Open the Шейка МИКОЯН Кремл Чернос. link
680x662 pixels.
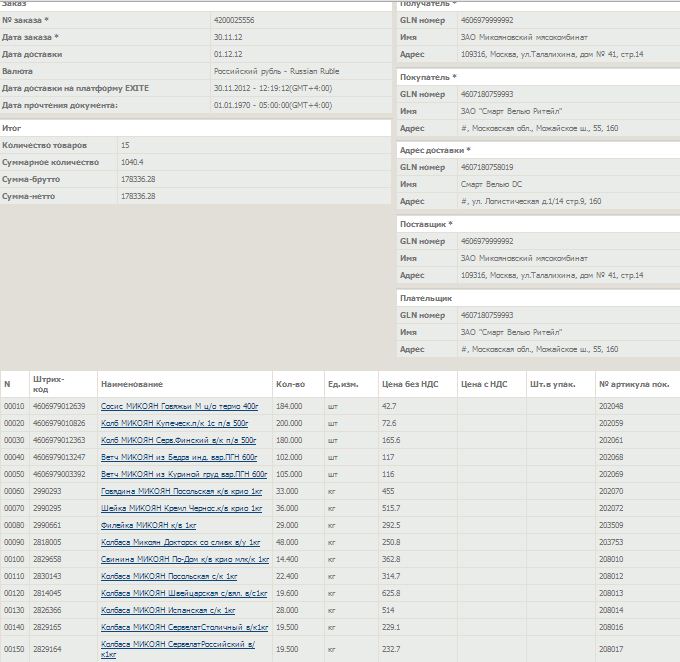181,508
